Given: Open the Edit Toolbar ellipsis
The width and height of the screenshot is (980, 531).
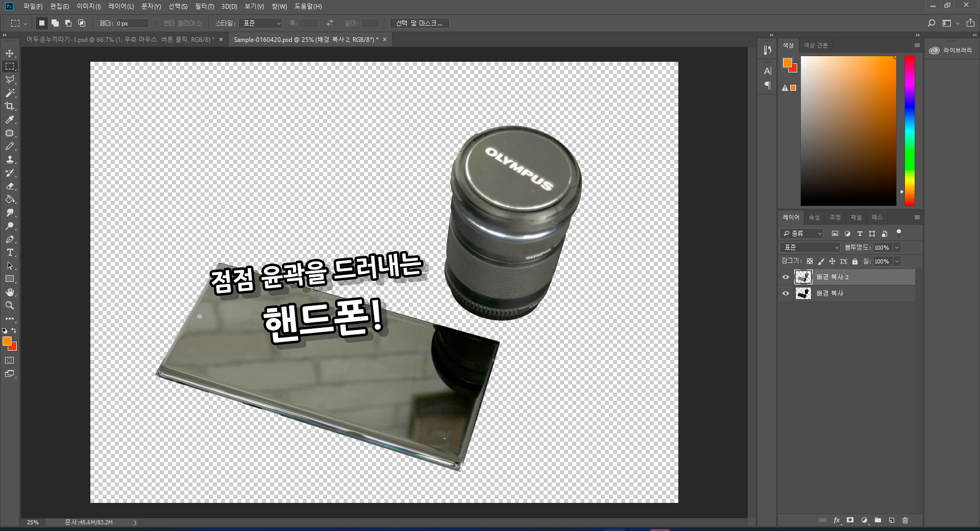Looking at the screenshot, I should (10, 319).
